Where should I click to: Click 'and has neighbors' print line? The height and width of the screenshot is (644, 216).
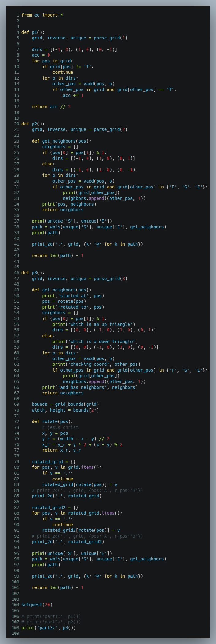[90, 387]
